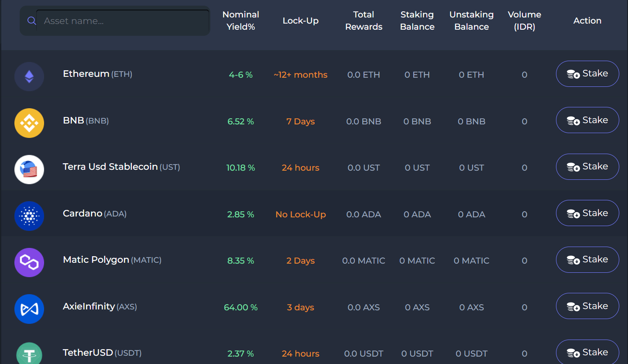Click the 2 Days lock-up value
The width and height of the screenshot is (628, 364).
[x=301, y=261]
